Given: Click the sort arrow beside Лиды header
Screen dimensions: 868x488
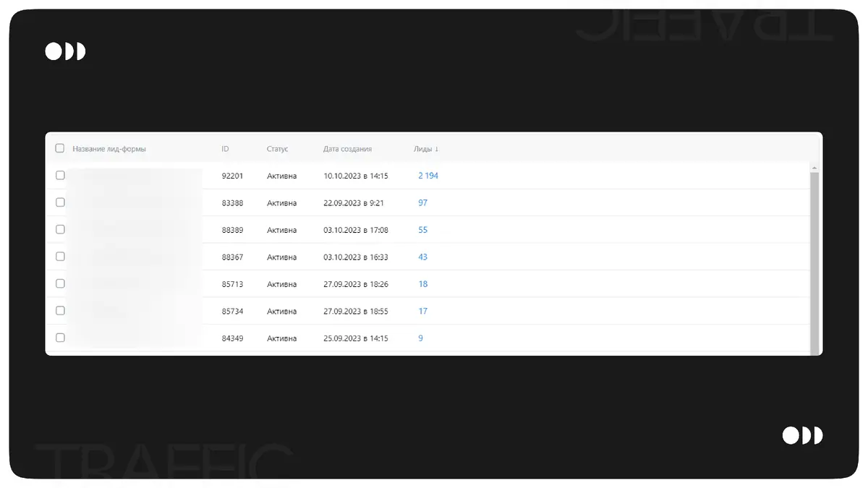Looking at the screenshot, I should coord(437,149).
